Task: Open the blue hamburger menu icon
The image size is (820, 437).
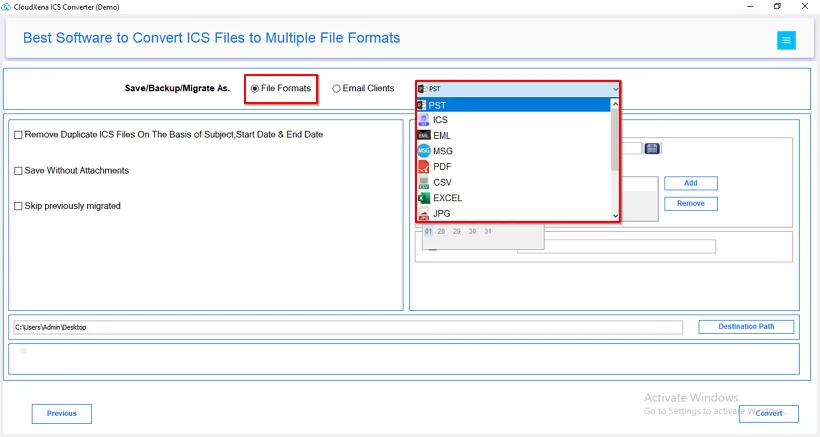Action: point(786,40)
